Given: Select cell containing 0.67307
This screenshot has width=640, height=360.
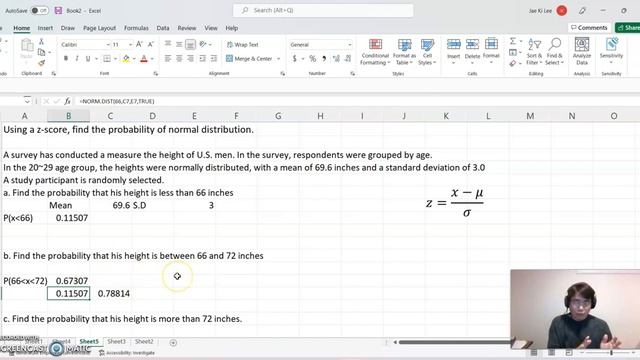Looking at the screenshot, I should pyautogui.click(x=69, y=281).
